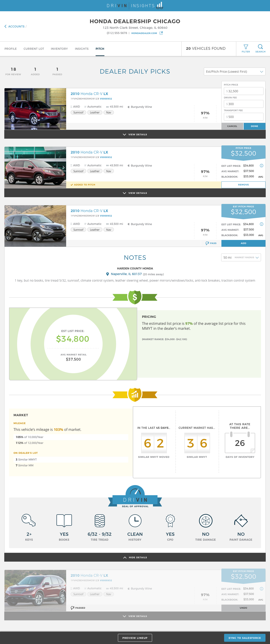The image size is (270, 644).
Task: Click the 1 Passed counter
Action: pos(57,71)
